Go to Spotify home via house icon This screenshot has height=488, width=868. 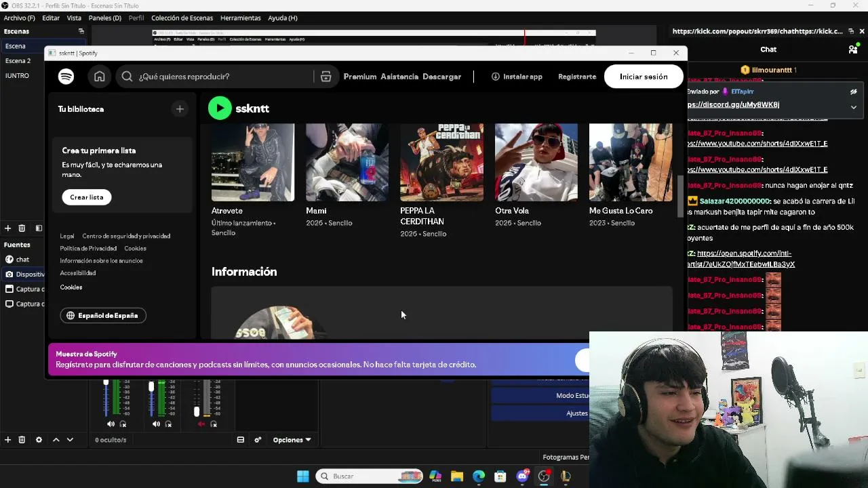[100, 77]
